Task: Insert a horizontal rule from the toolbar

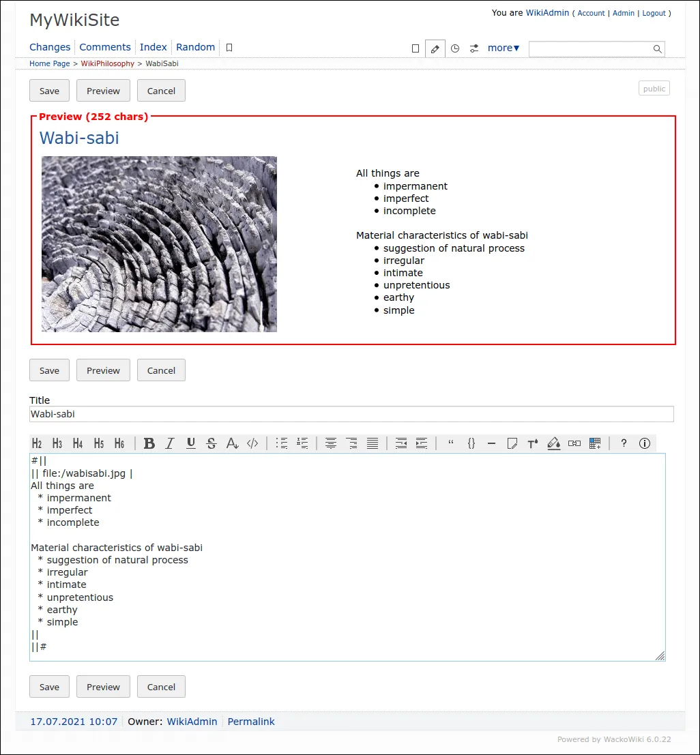Action: [x=491, y=443]
